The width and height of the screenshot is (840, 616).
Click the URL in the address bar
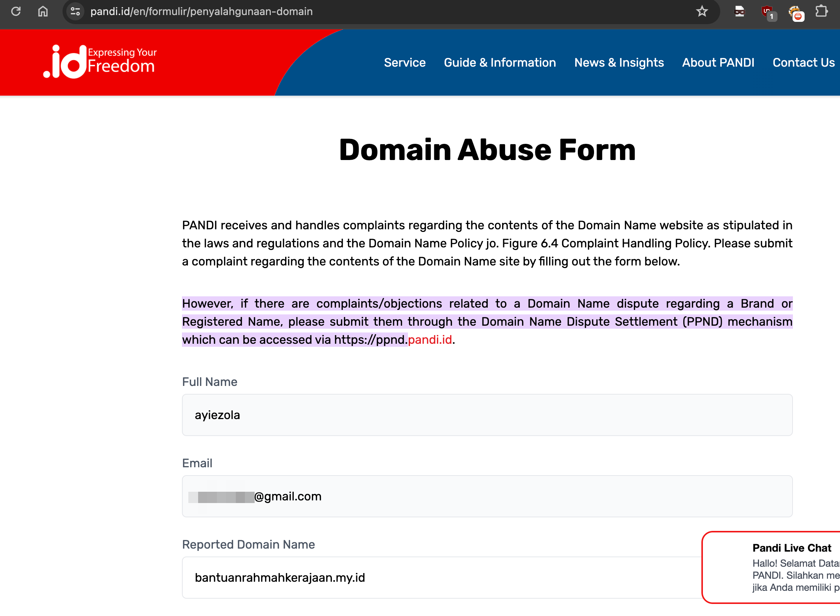[x=202, y=11]
